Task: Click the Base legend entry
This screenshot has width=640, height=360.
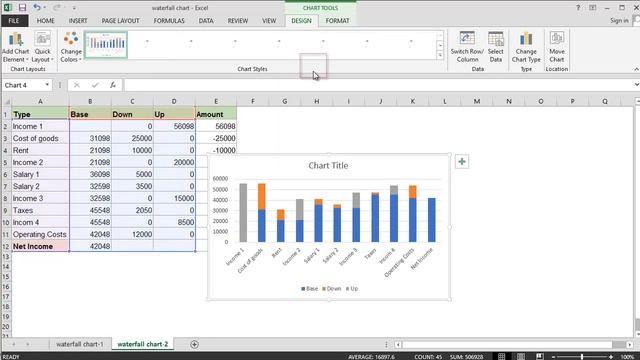Action: (x=309, y=289)
